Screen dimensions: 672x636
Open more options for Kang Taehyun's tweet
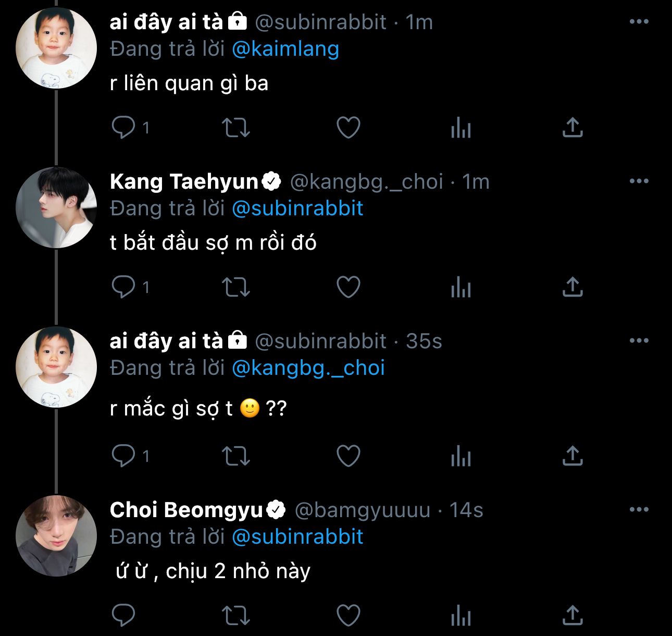tap(639, 181)
